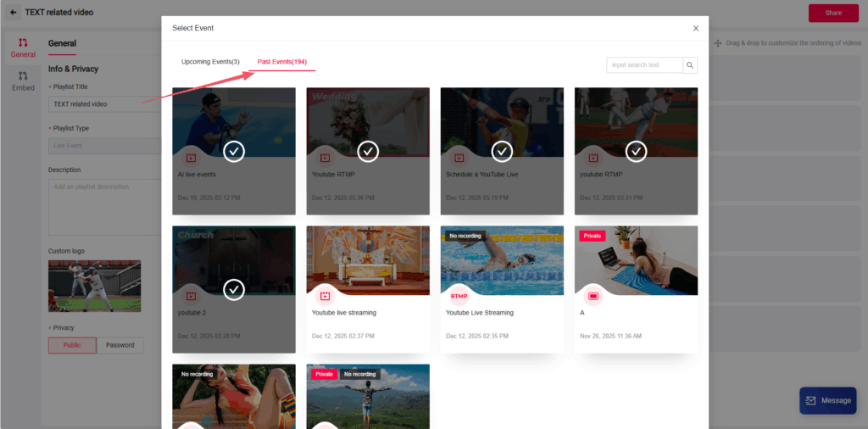This screenshot has height=429, width=868.
Task: Switch to Past Events tab
Action: [282, 62]
